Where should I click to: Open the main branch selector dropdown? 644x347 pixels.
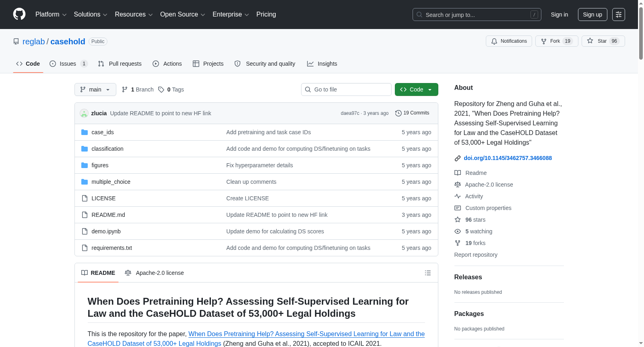click(x=95, y=89)
